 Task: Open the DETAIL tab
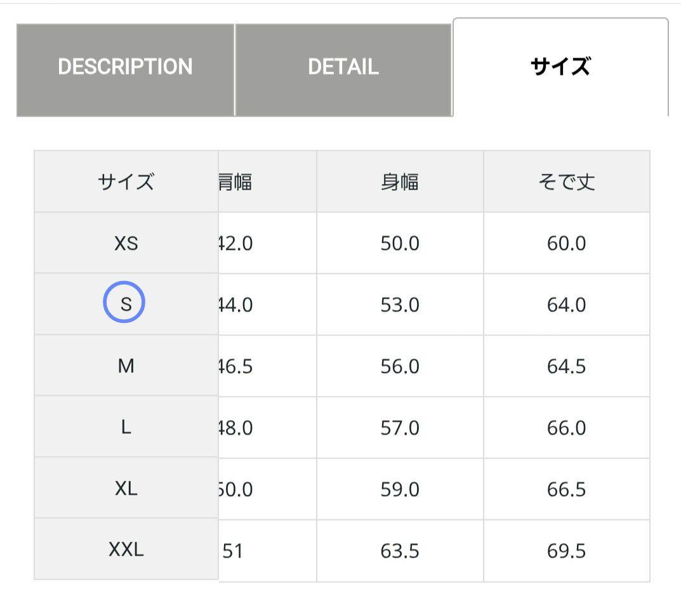pos(343,66)
